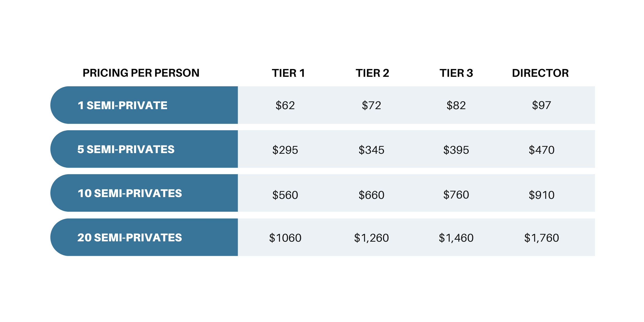Click the $97 Director price

pyautogui.click(x=541, y=105)
